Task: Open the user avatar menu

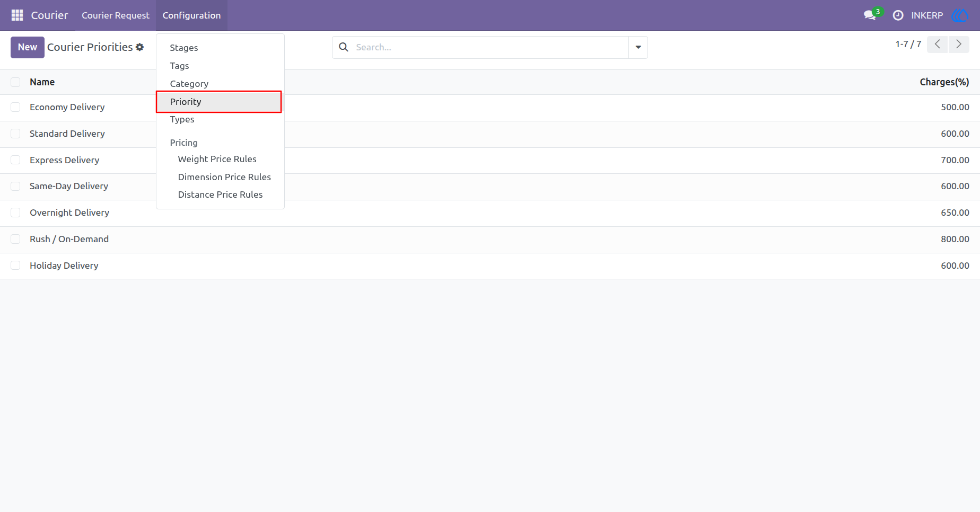Action: pyautogui.click(x=960, y=15)
